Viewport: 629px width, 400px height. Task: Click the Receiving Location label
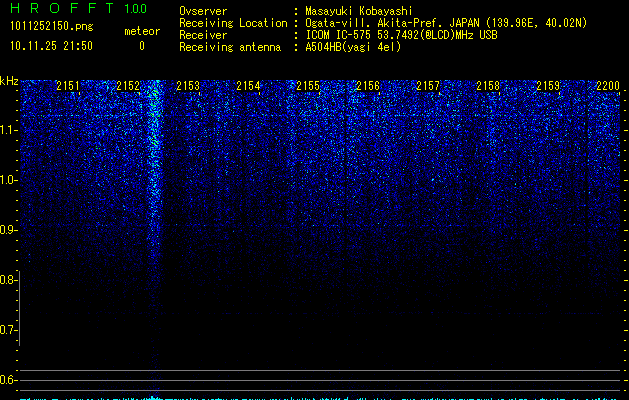(x=233, y=23)
